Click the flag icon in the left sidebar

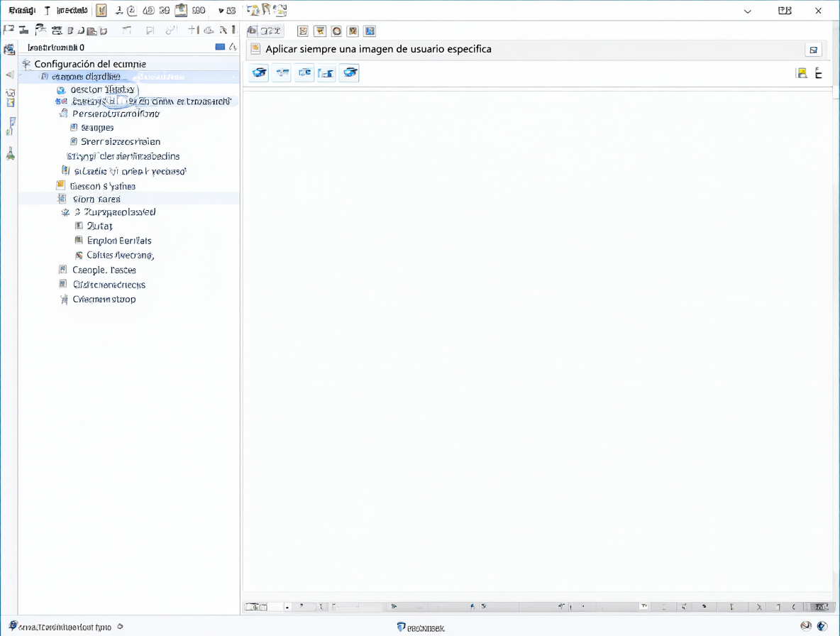10,126
